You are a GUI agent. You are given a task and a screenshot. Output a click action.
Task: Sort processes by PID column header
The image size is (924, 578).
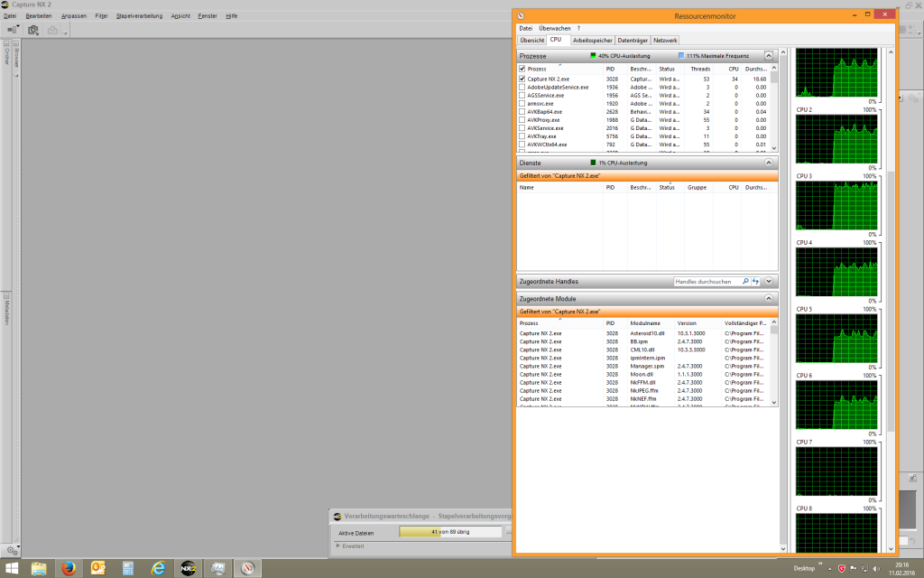(611, 69)
